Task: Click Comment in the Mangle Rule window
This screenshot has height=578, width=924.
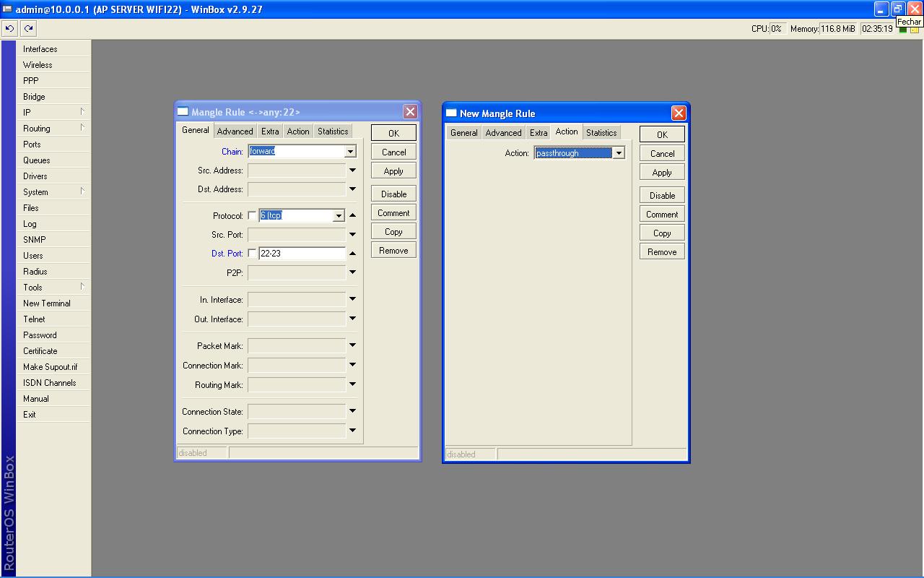Action: [393, 212]
